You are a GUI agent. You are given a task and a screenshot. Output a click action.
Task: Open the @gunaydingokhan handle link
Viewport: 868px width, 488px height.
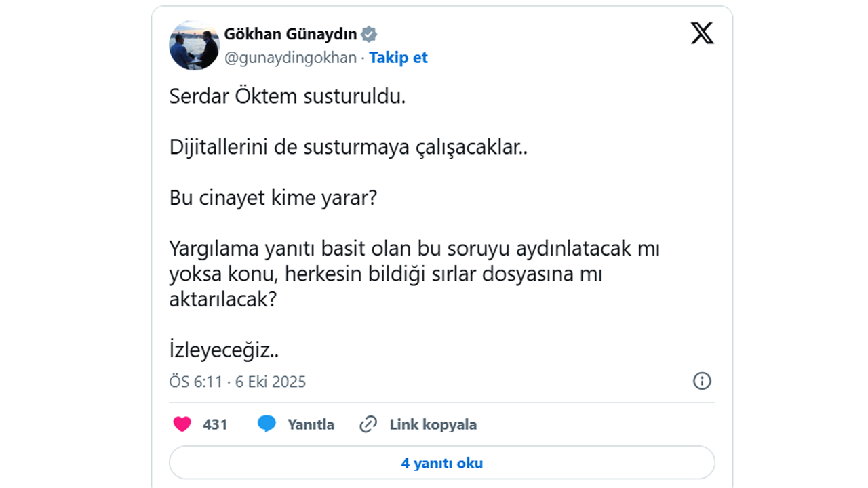pos(290,58)
